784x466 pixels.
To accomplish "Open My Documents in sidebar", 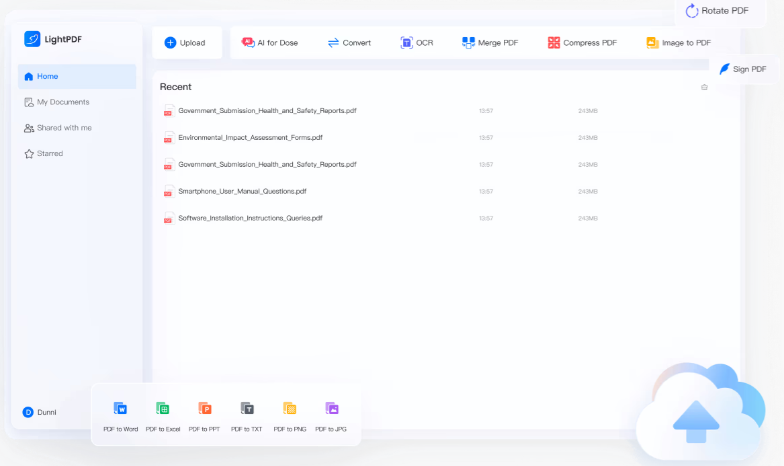I will (x=57, y=102).
